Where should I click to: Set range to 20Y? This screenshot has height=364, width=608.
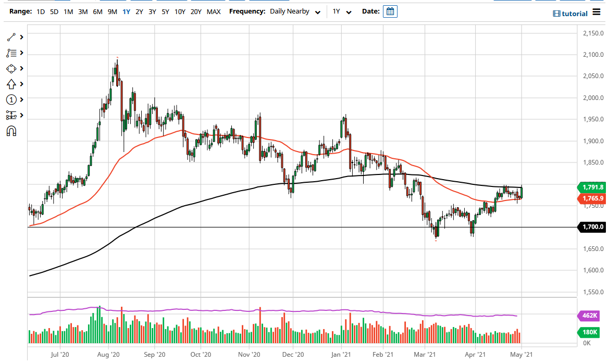coord(196,11)
